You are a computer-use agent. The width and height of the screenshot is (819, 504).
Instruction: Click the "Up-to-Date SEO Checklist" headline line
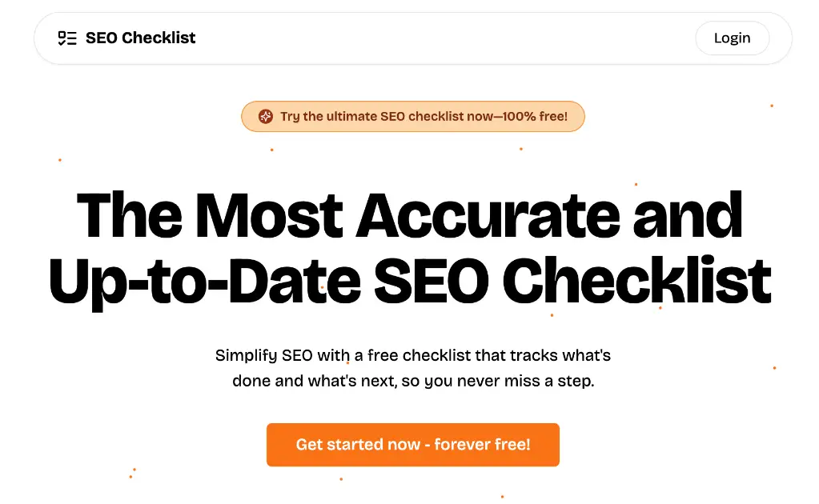pos(409,279)
